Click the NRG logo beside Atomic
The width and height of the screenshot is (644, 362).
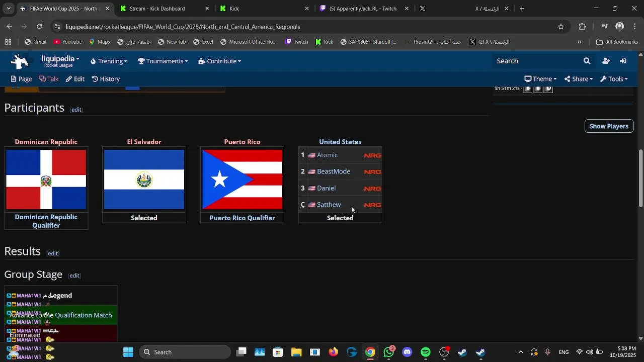click(372, 155)
